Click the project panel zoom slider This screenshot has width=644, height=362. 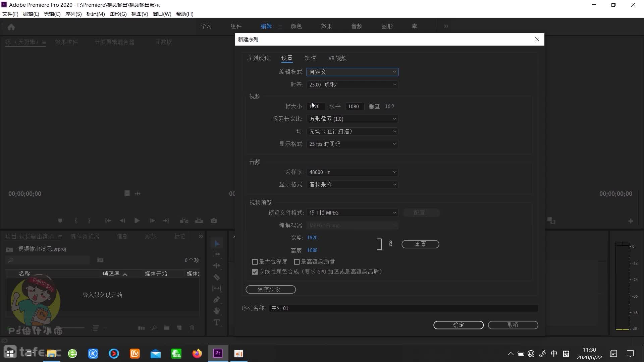tap(72, 328)
